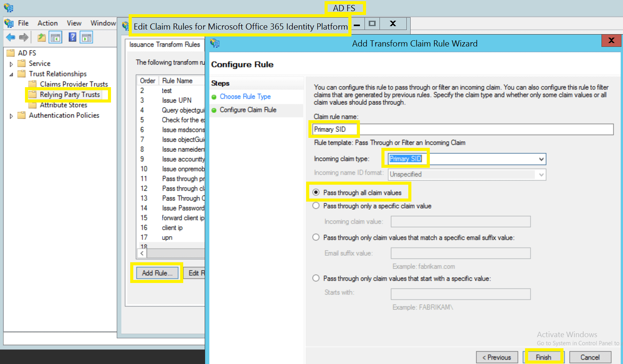
Task: Switch to Issuance Transform Rules tab
Action: click(x=165, y=45)
